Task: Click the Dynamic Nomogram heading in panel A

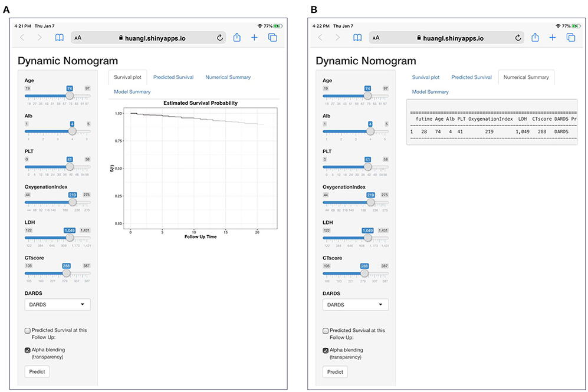Action: click(68, 61)
